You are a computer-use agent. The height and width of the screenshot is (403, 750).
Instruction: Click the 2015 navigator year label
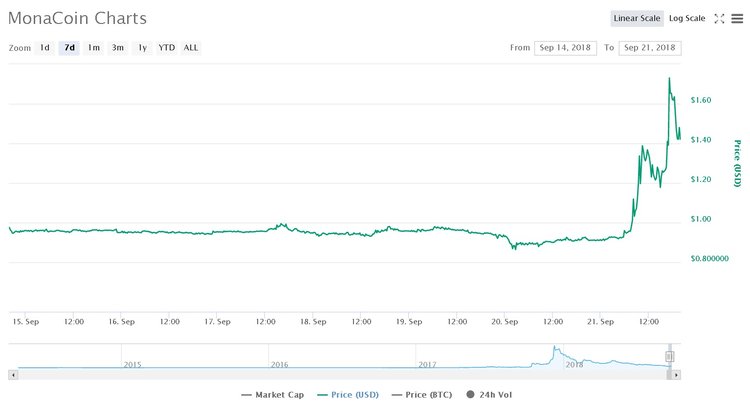[132, 364]
